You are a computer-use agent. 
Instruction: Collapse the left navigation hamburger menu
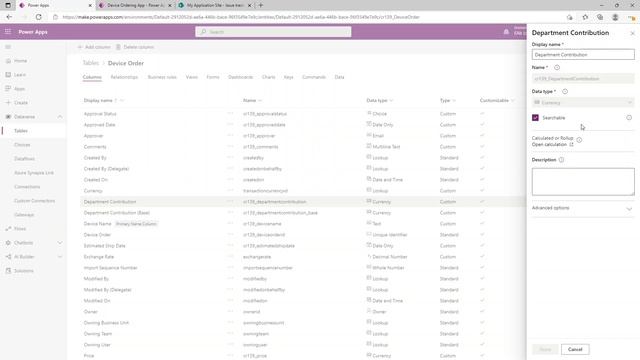pyautogui.click(x=8, y=47)
